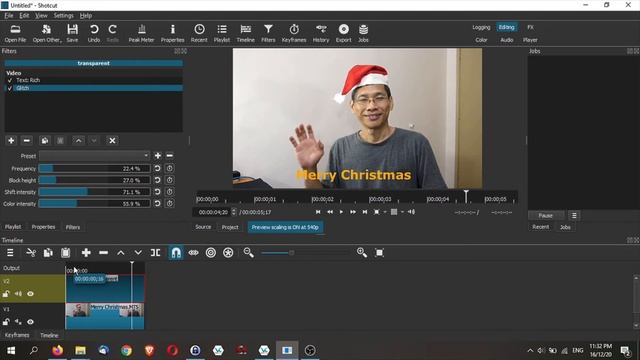Append clip with timeline plus icon
Image resolution: width=640 pixels, height=360 pixels.
pyautogui.click(x=86, y=253)
